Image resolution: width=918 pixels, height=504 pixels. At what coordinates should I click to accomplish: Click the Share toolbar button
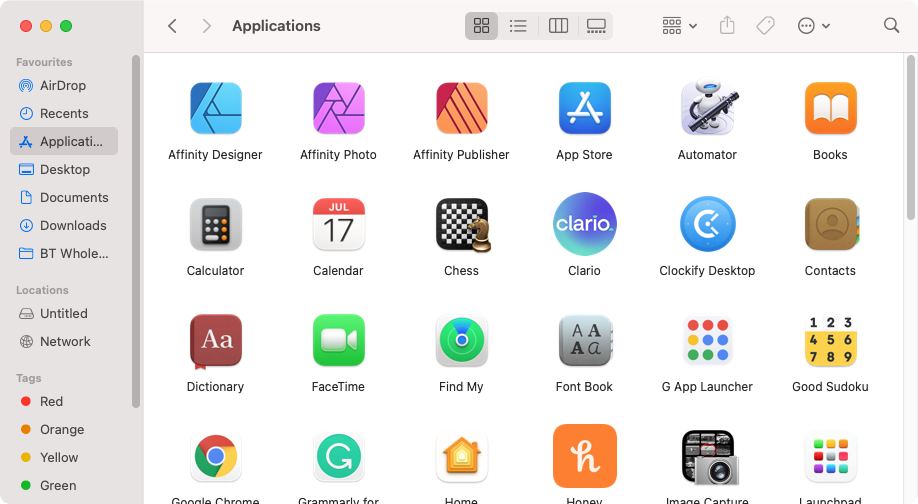pos(727,26)
